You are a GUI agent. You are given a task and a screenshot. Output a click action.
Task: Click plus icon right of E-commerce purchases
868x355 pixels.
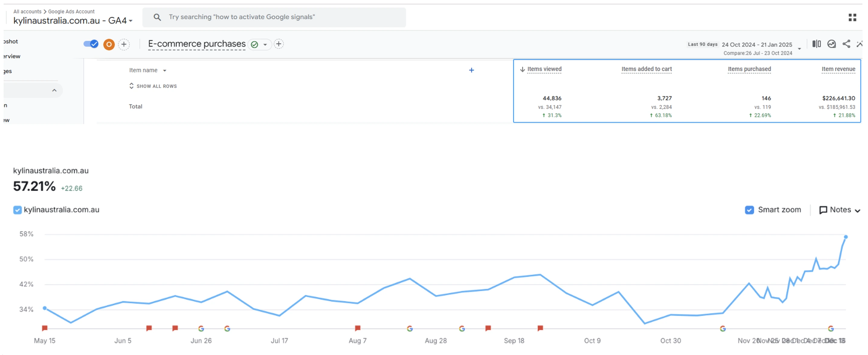coord(279,44)
